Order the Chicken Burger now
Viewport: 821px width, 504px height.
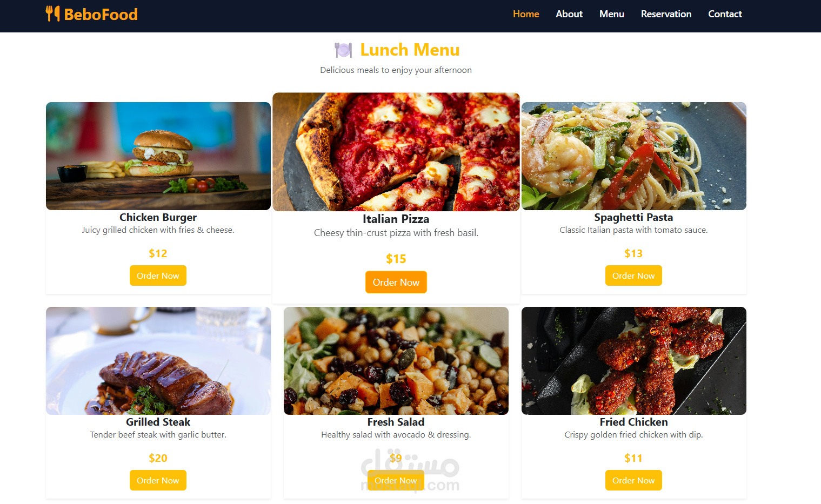tap(158, 275)
